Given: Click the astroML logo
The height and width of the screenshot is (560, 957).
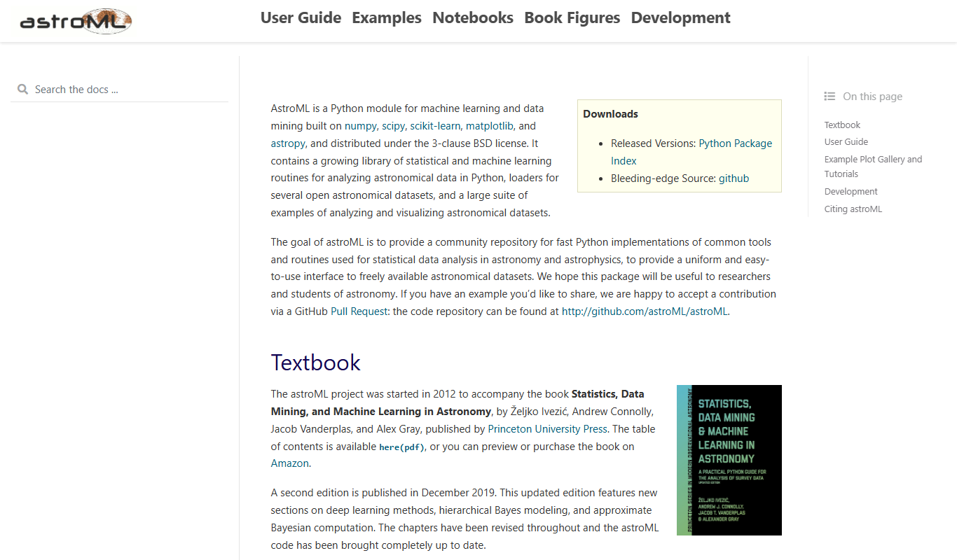Looking at the screenshot, I should tap(76, 22).
